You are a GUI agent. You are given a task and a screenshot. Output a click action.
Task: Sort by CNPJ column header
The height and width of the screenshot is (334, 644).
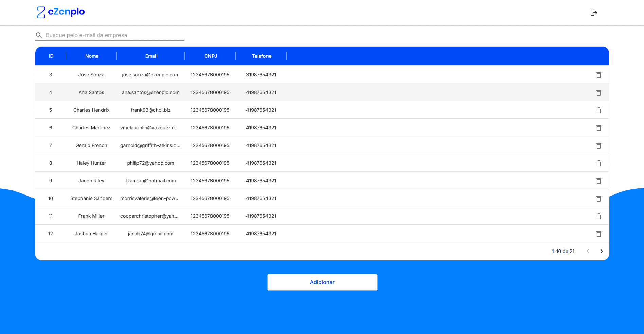210,56
